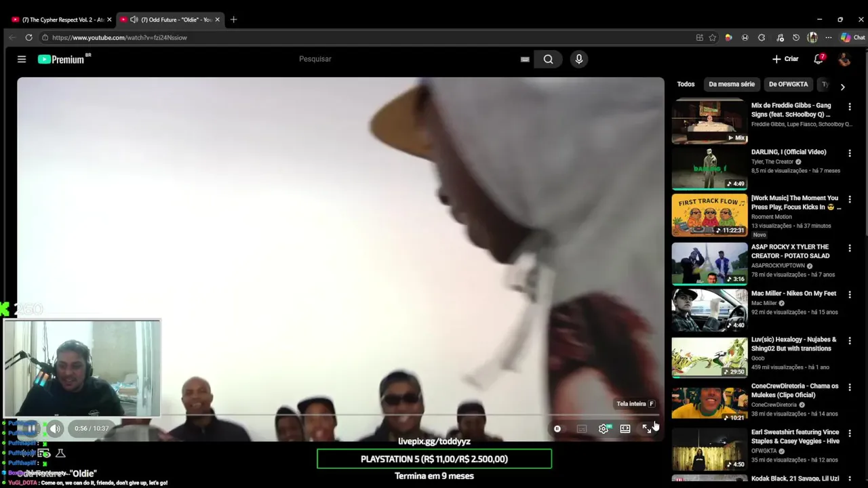Viewport: 868px width, 488px height.
Task: Bookmark this page with the star icon
Action: pyautogui.click(x=712, y=37)
